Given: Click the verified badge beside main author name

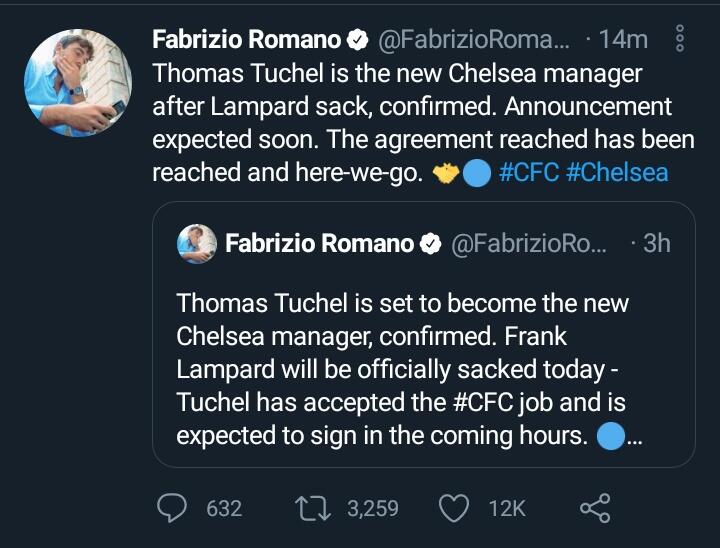Looking at the screenshot, I should click(356, 40).
